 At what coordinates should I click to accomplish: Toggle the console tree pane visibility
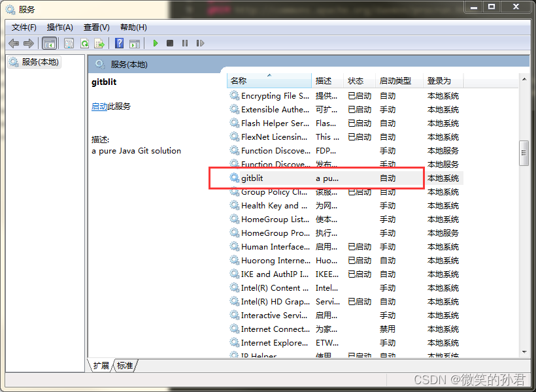click(x=49, y=43)
